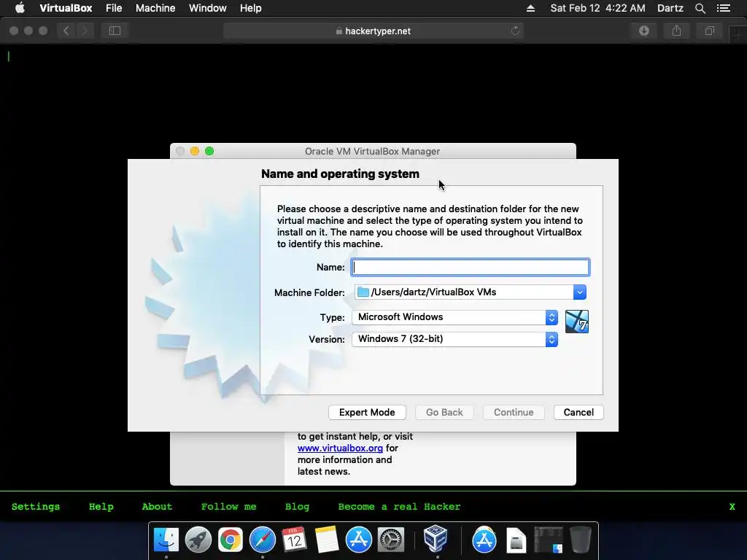747x560 pixels.
Task: Open the Machine menu
Action: coord(155,8)
